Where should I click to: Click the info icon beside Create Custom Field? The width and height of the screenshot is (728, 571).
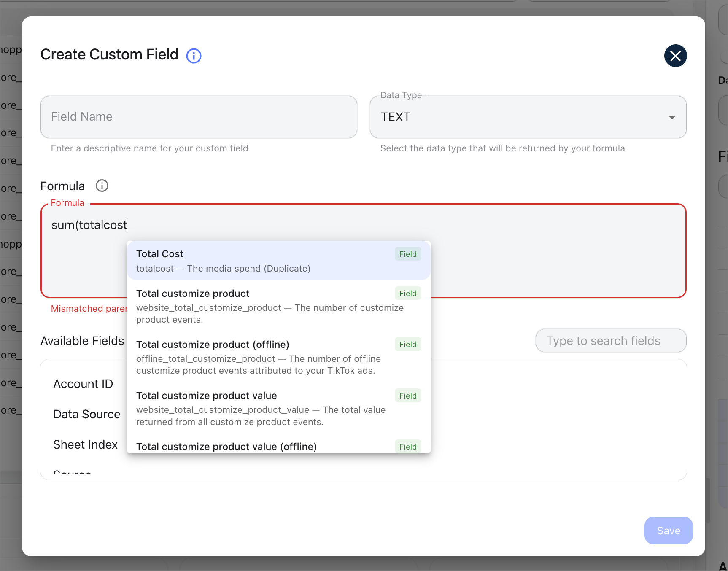(x=194, y=56)
